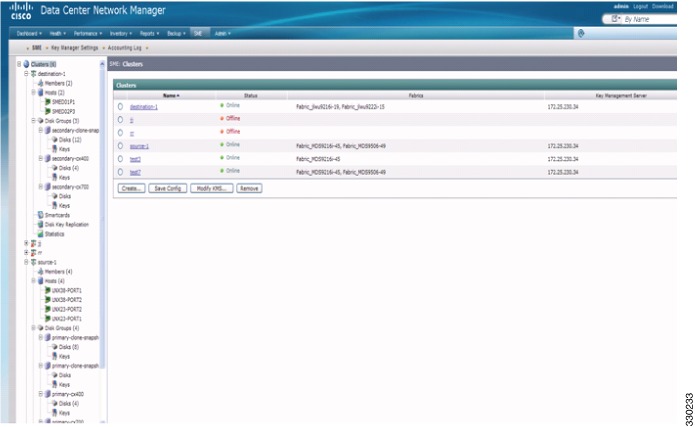695x427 pixels.
Task: Click the Modify KMS... button
Action: coord(211,188)
